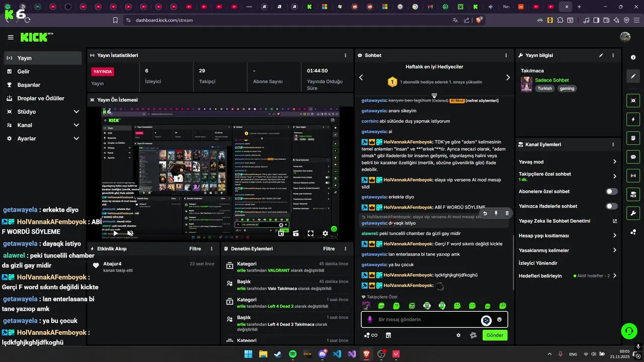Viewport: 644px width, 362px height.
Task: Edit stream info with the pencil icon
Action: click(601, 55)
